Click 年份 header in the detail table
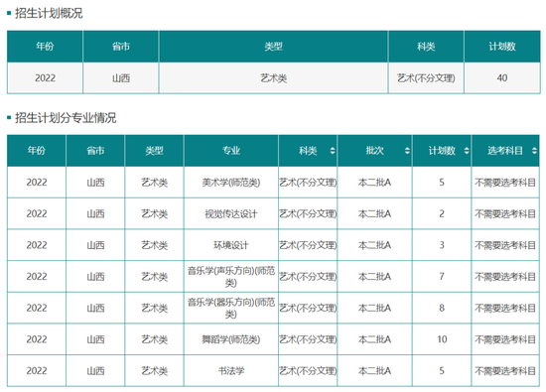The height and width of the screenshot is (392, 546). (x=36, y=151)
